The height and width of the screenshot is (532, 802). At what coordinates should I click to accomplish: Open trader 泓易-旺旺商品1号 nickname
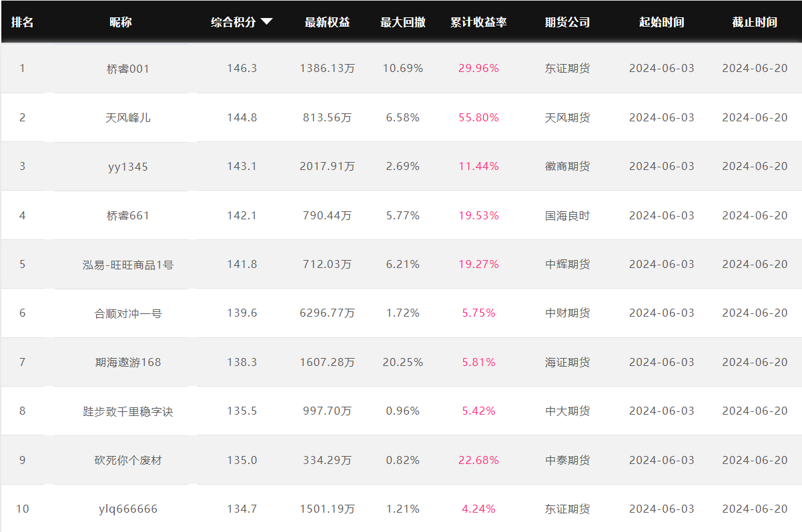(x=128, y=265)
